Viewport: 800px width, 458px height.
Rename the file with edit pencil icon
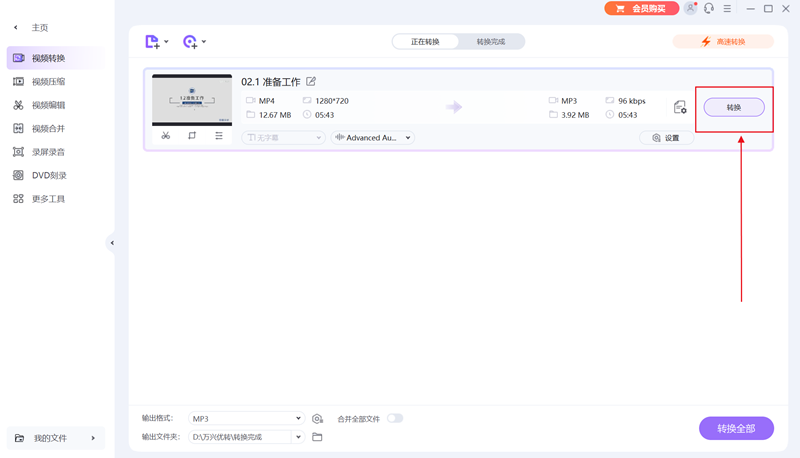(311, 82)
